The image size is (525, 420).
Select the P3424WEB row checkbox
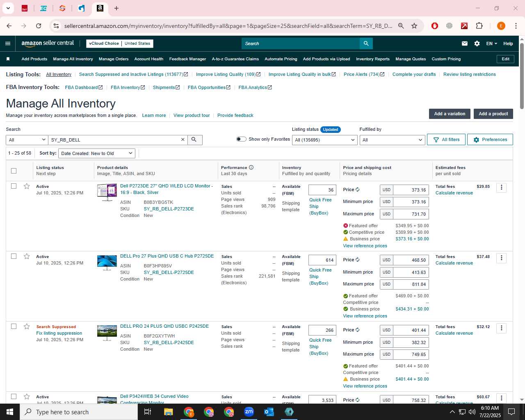14,397
